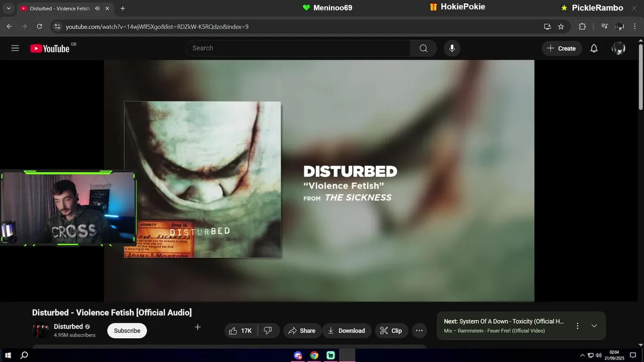
Task: Bookmark this page with the star
Action: 561,26
